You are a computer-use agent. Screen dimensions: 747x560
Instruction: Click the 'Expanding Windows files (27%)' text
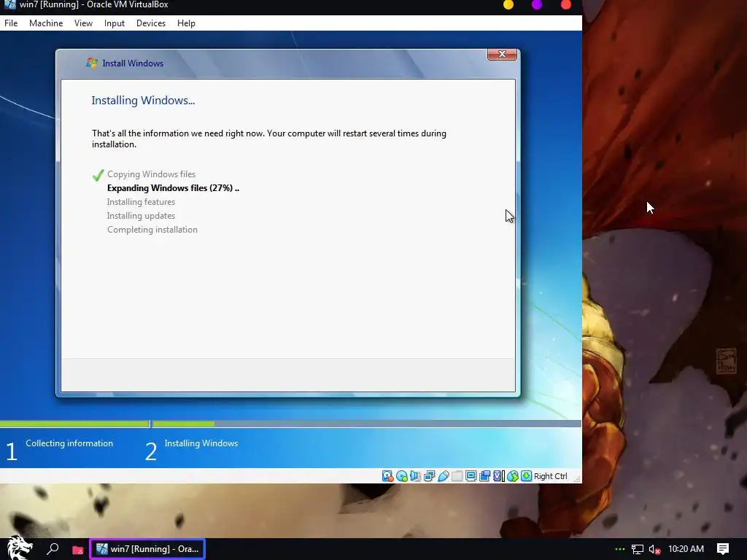173,188
